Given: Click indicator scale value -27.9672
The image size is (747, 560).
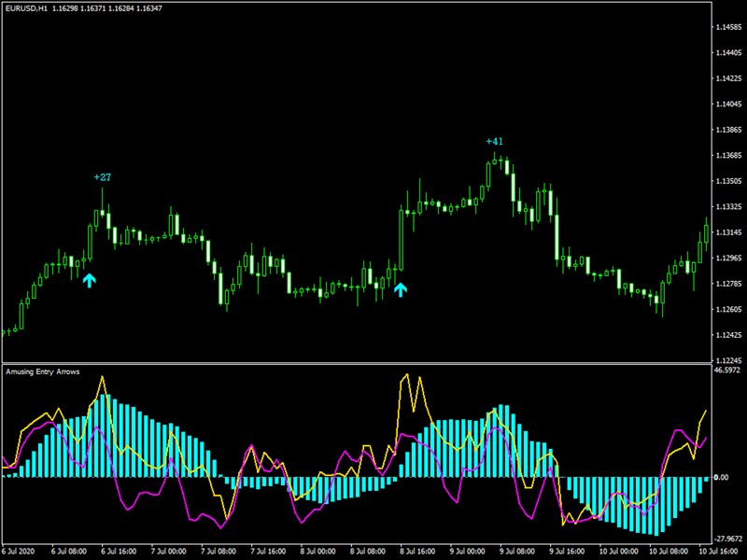Looking at the screenshot, I should tap(729, 539).
